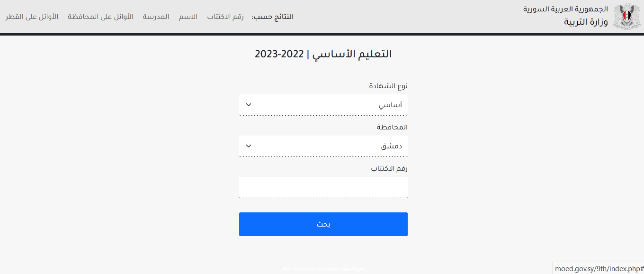Screen dimensions: 644x274
Task: Click the moed.gov.sy status bar URL
Action: tap(599, 269)
